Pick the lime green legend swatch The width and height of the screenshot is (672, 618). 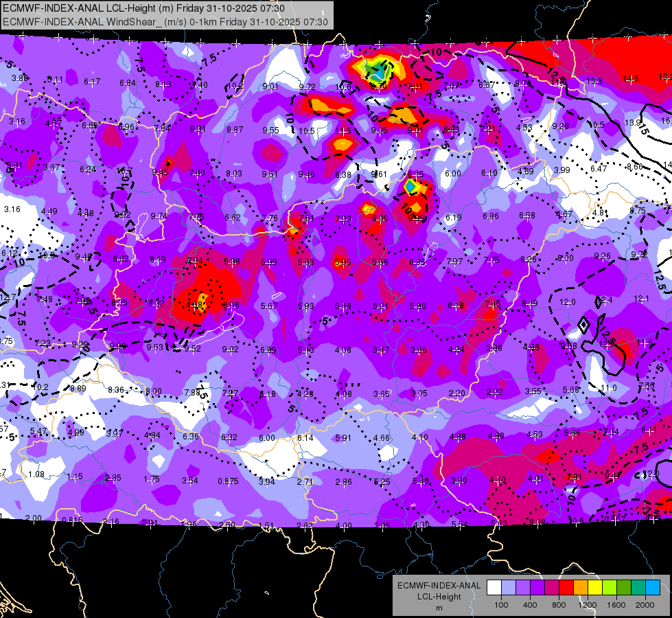coord(610,588)
